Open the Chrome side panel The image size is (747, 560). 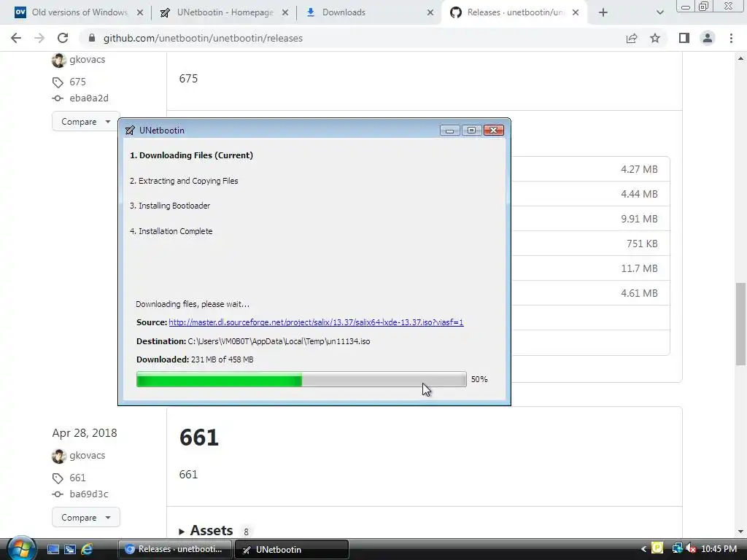point(684,38)
